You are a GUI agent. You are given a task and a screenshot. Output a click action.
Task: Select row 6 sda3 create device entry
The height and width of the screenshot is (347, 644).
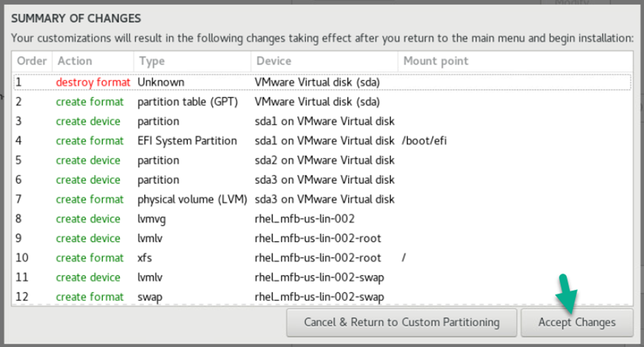tap(323, 180)
